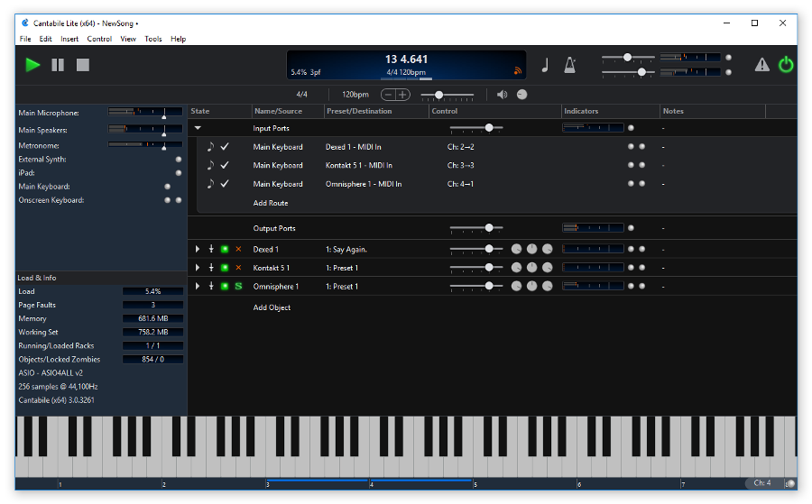Click the orange X icon on Kontakt 5 1
This screenshot has width=812, height=504.
point(238,268)
